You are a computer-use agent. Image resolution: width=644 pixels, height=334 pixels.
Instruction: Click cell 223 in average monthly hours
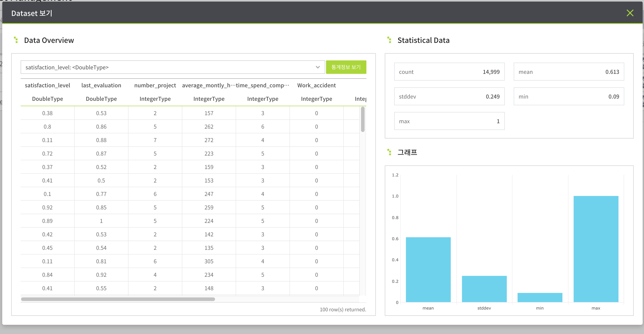click(x=209, y=154)
